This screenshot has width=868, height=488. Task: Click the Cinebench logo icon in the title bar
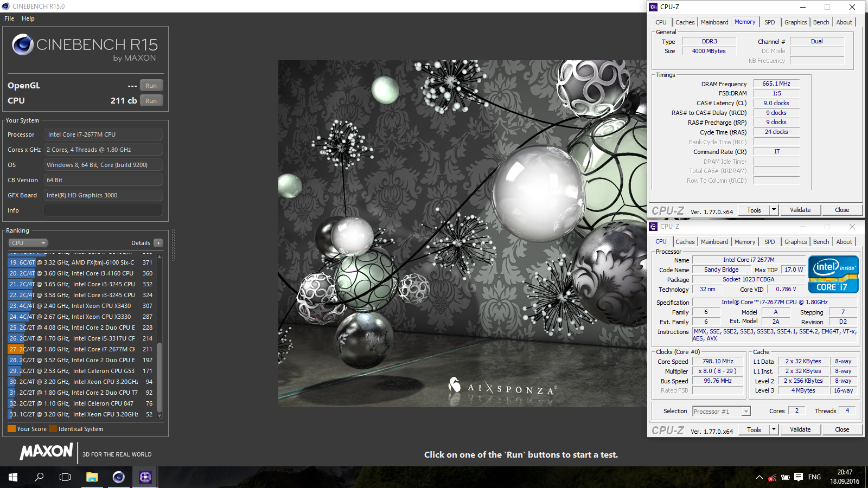[6, 6]
